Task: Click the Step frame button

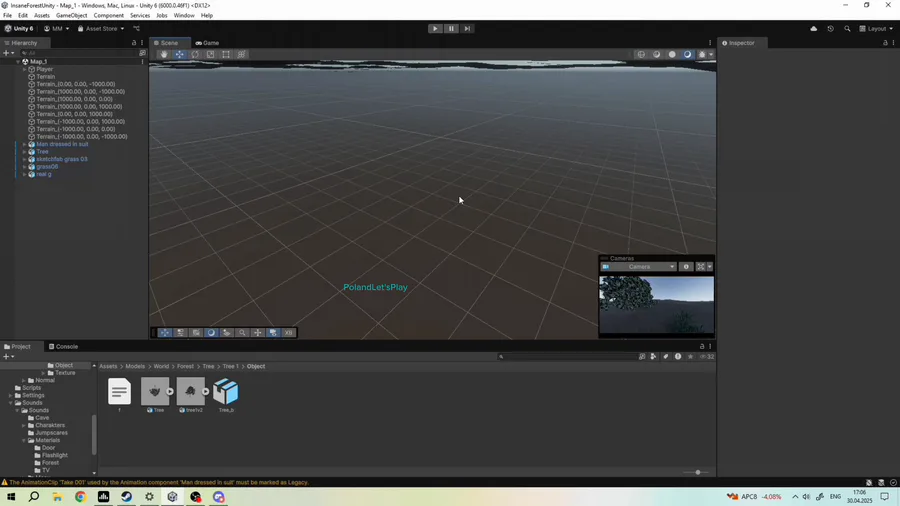Action: [x=467, y=29]
